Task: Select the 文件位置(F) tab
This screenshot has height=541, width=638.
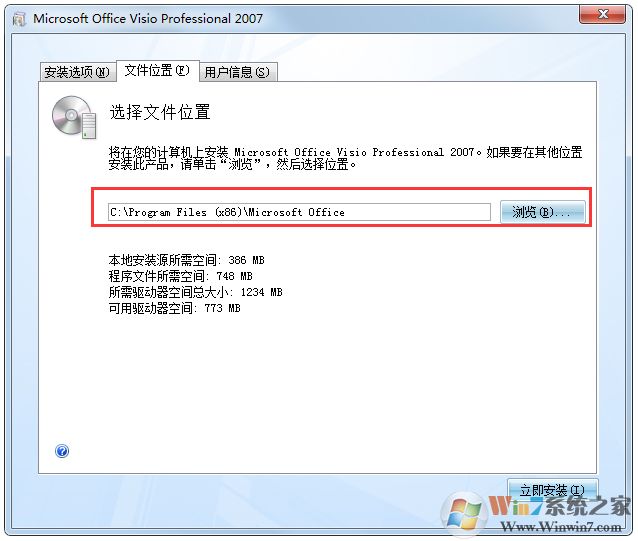Action: click(157, 70)
